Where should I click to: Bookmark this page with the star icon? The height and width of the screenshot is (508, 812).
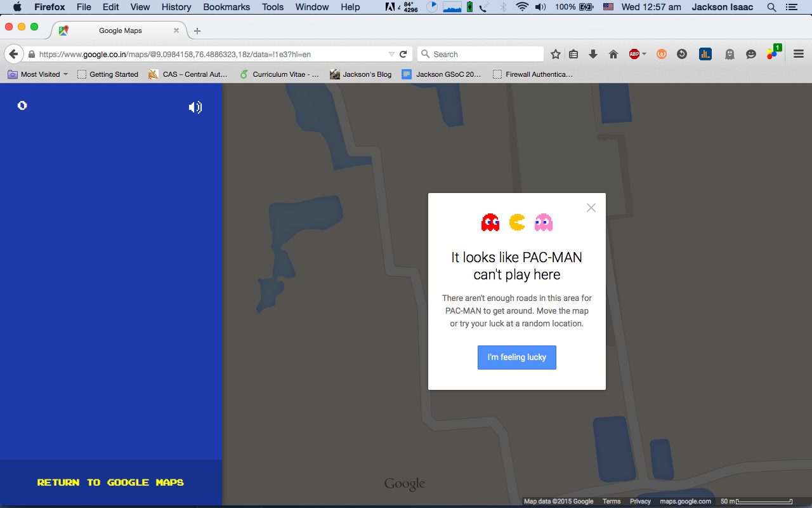click(556, 55)
